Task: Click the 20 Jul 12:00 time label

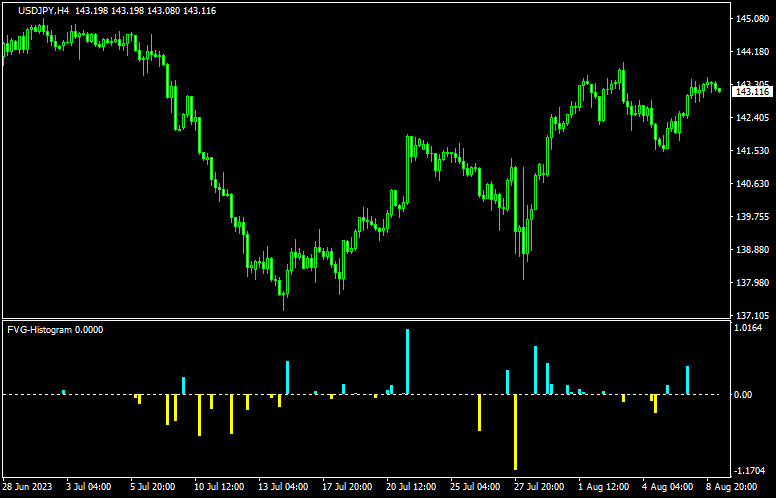Action: [411, 487]
